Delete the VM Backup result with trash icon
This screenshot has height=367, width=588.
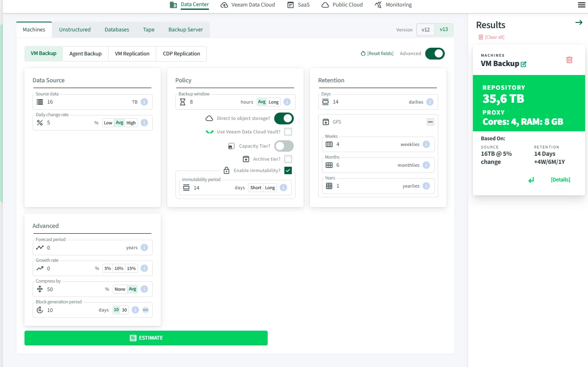pyautogui.click(x=570, y=60)
